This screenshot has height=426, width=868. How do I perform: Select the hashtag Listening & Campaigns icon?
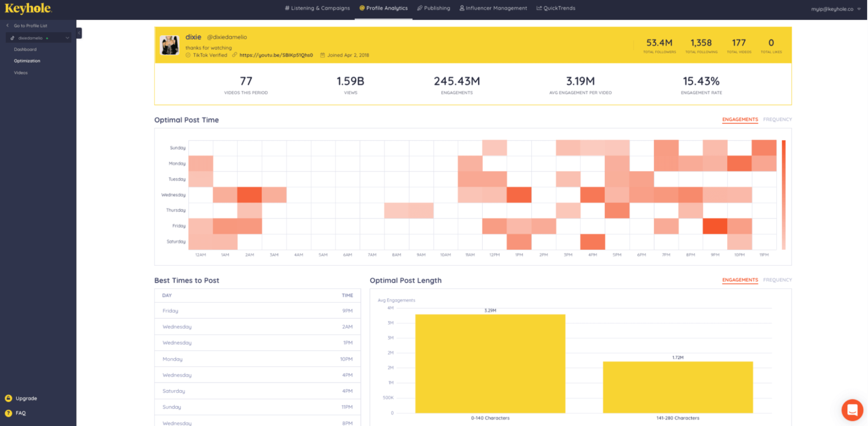tap(286, 8)
